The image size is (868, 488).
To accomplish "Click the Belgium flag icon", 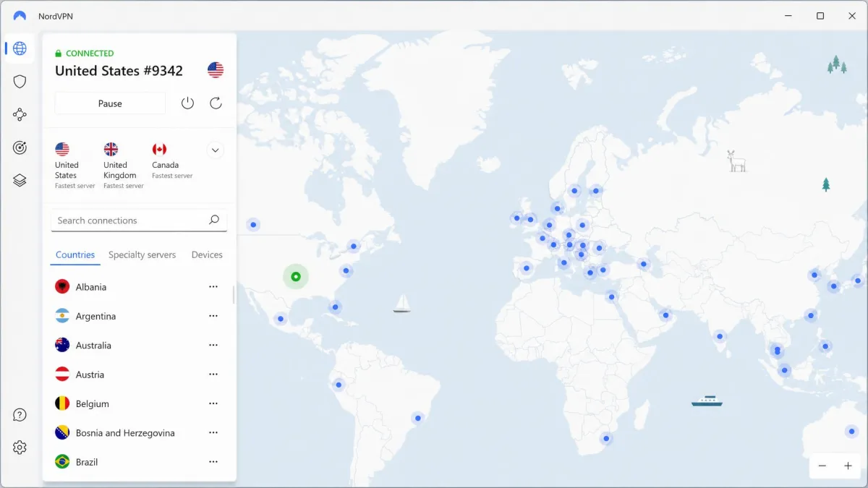I will click(62, 403).
